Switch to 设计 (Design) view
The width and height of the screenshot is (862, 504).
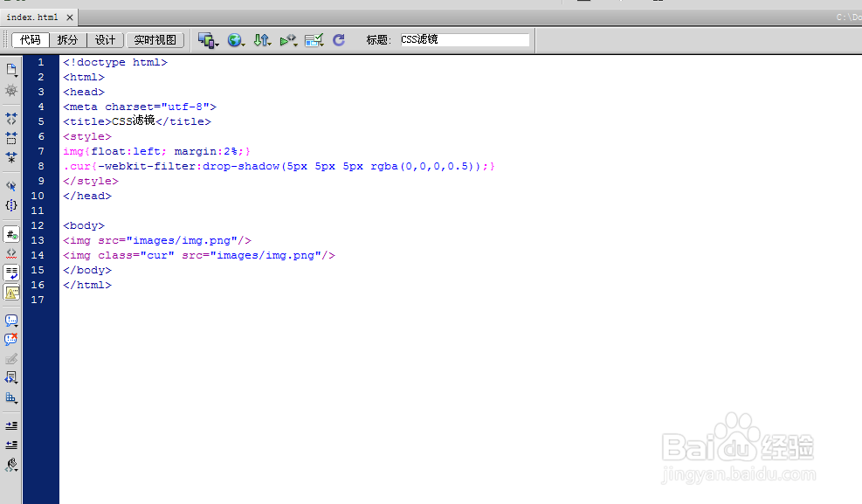click(x=105, y=39)
